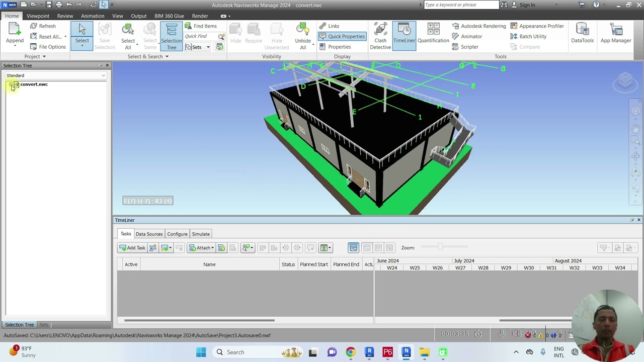Viewport: 644px width, 362px height.
Task: Click the Append model icon
Action: pyautogui.click(x=15, y=30)
